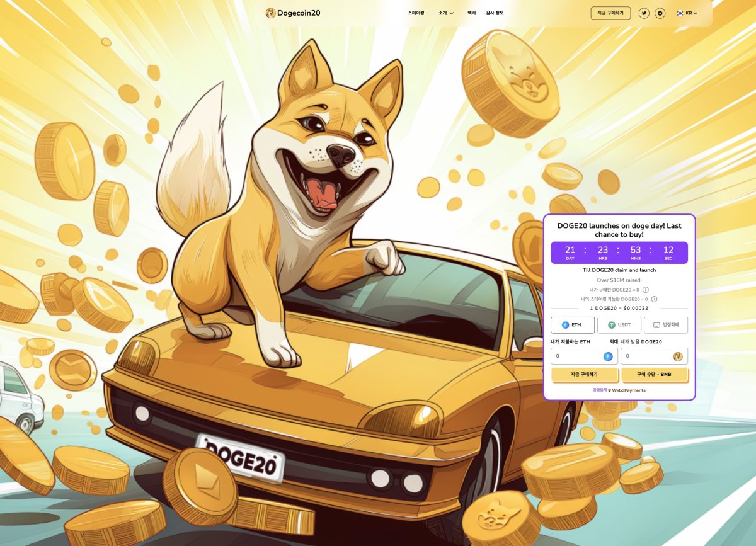Click the Dogecoin20 logo in header
The image size is (756, 546).
(x=293, y=13)
